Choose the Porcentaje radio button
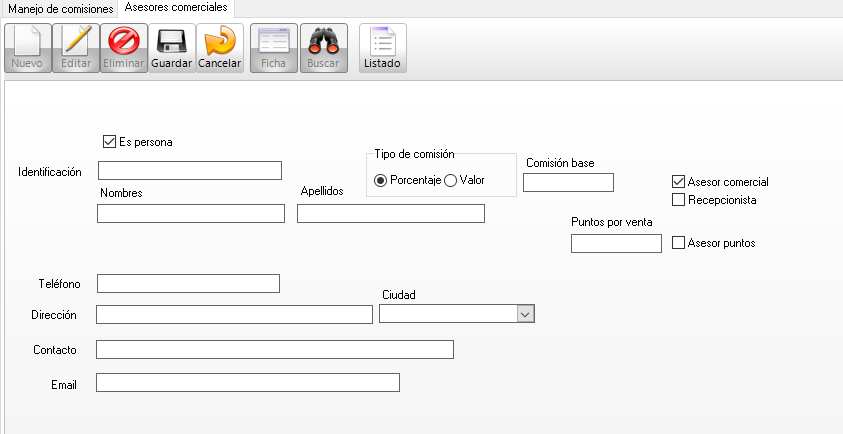The image size is (843, 434). pos(380,180)
